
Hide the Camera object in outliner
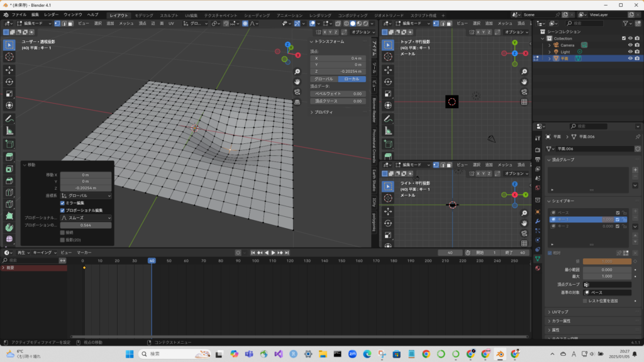[630, 45]
